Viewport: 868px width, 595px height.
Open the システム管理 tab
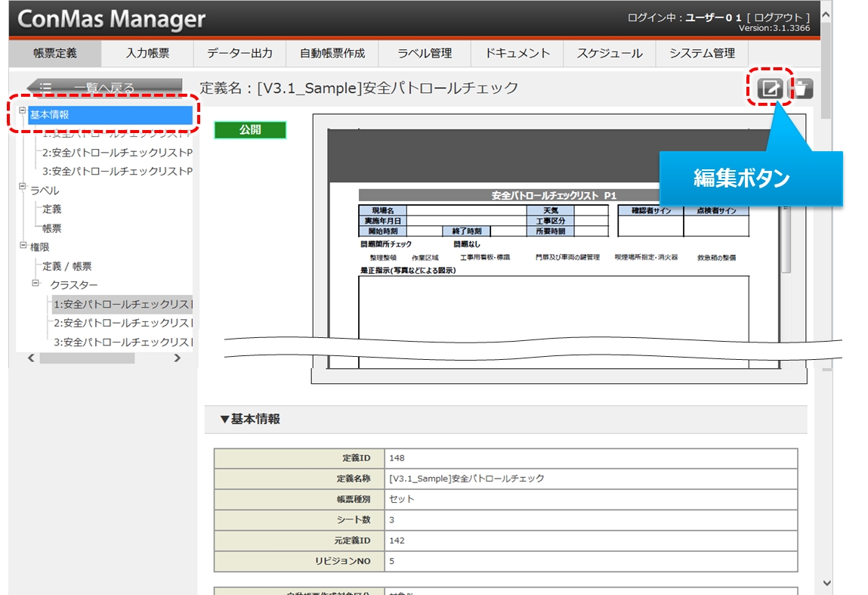click(x=702, y=53)
